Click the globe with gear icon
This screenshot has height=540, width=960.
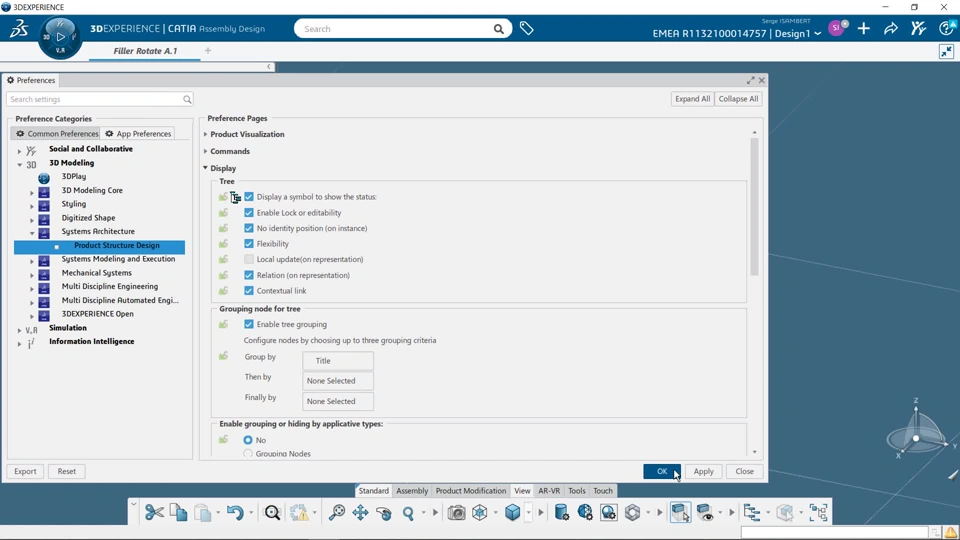pyautogui.click(x=585, y=512)
